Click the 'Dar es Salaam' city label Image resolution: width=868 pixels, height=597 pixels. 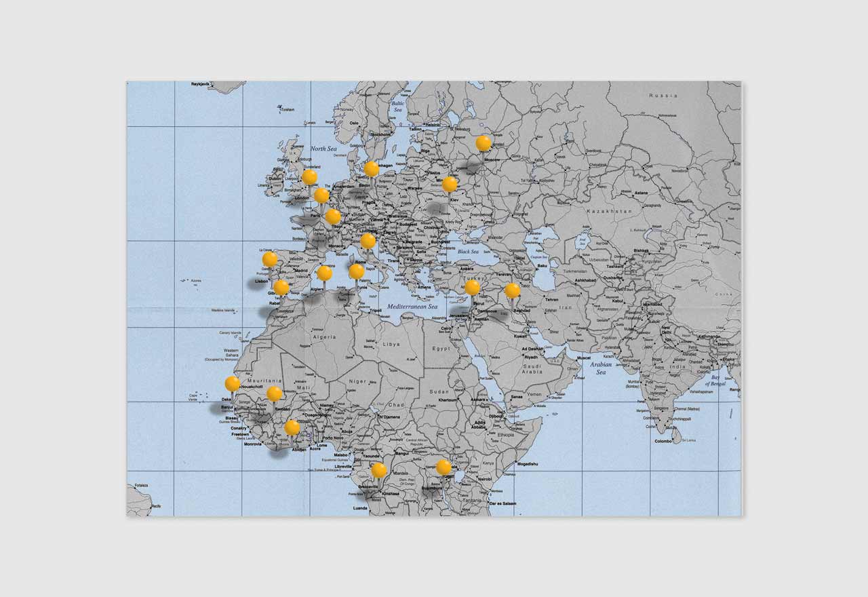pos(502,503)
